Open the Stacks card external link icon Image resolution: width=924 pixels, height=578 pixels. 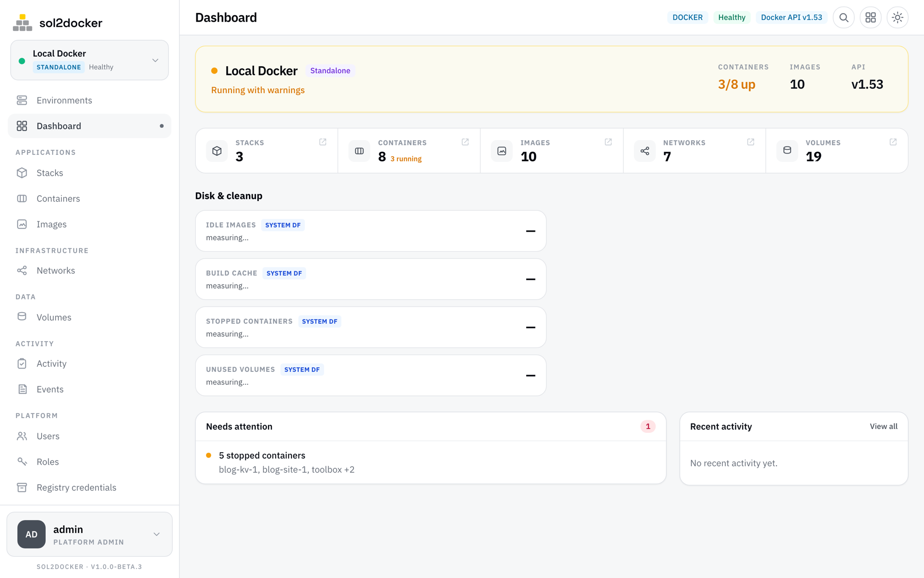tap(323, 142)
